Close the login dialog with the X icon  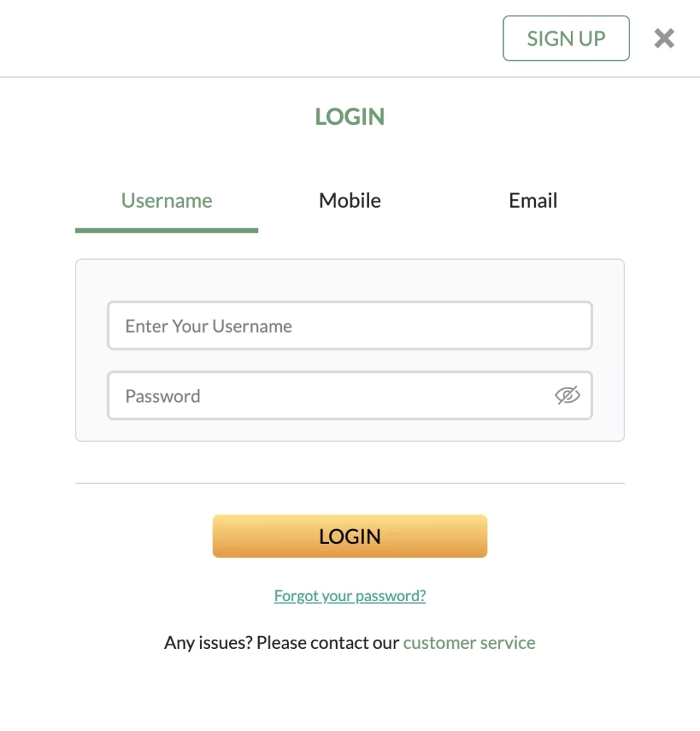(x=664, y=38)
